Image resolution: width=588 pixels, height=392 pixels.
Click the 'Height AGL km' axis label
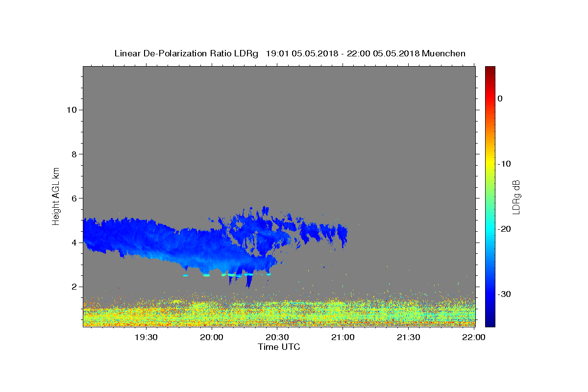coord(56,196)
